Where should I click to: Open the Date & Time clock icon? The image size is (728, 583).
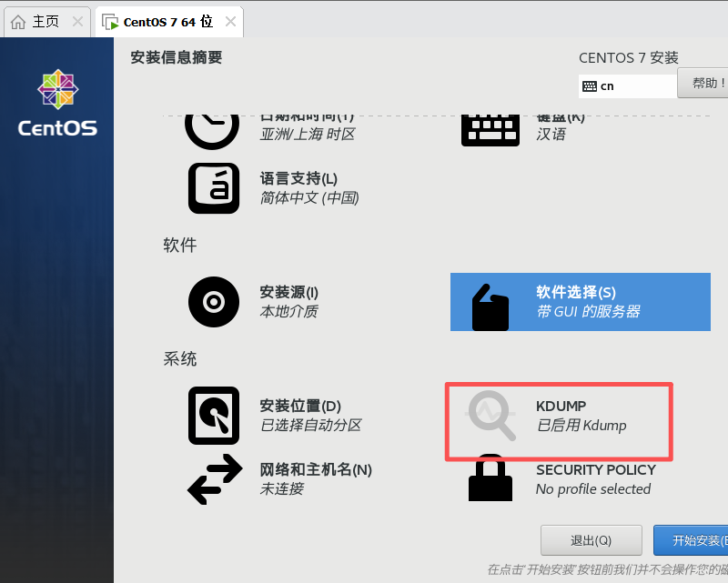click(212, 131)
